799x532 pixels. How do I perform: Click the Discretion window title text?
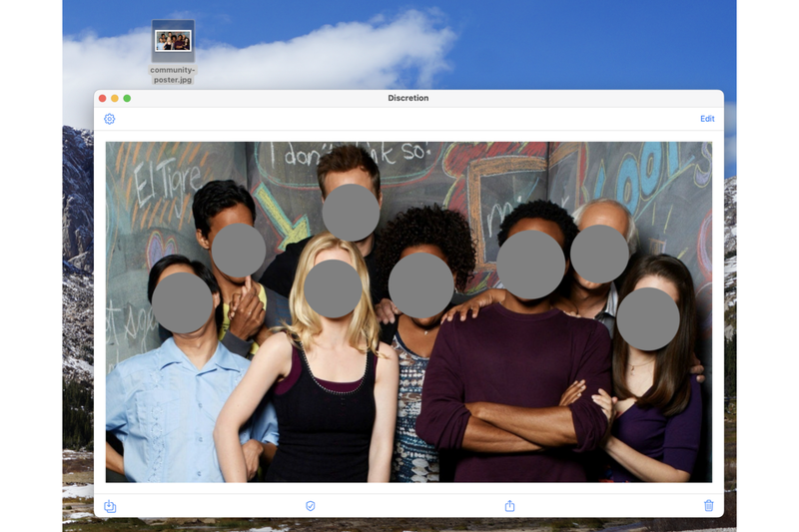click(x=408, y=98)
